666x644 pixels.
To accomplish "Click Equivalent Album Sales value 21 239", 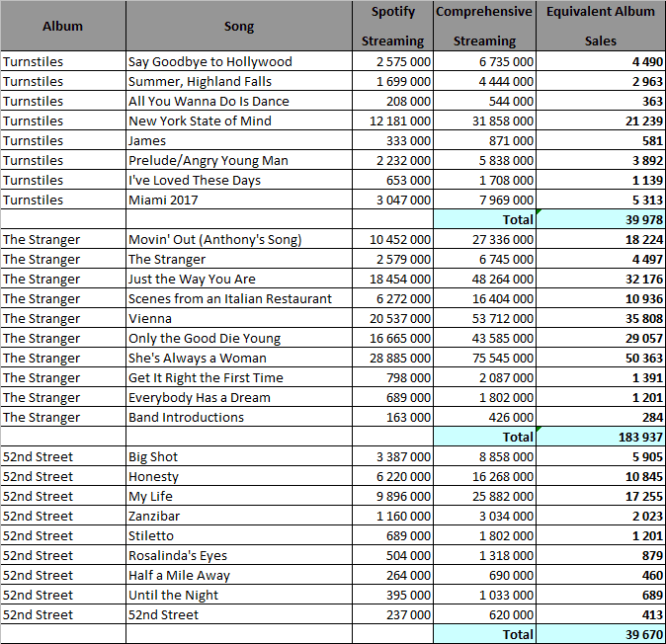I will [601, 121].
